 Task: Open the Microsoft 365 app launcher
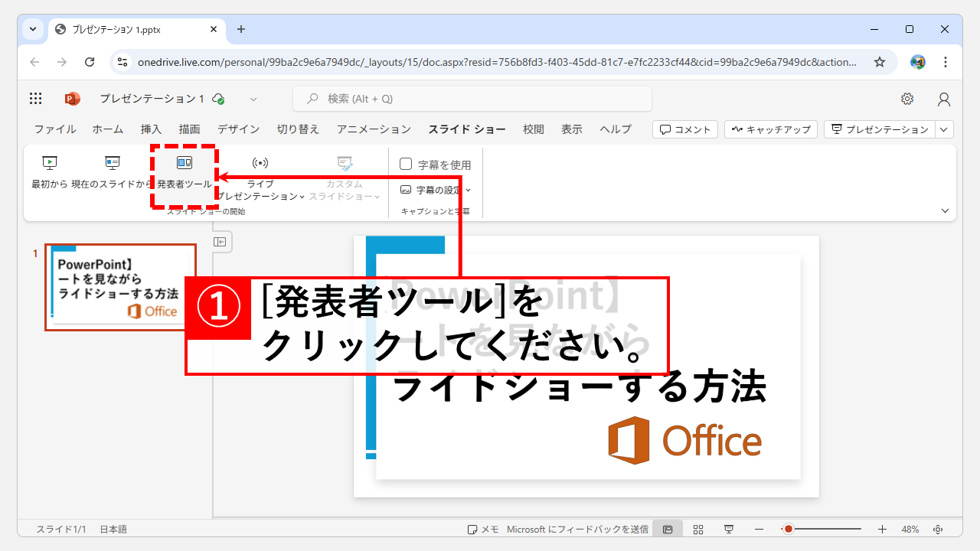[35, 99]
